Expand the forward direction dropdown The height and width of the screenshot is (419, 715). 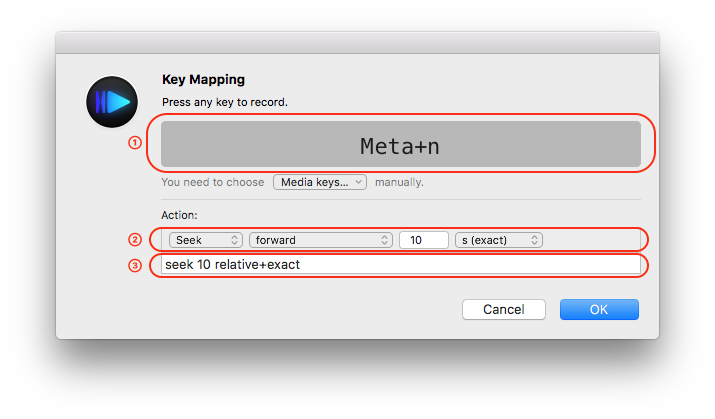point(321,240)
